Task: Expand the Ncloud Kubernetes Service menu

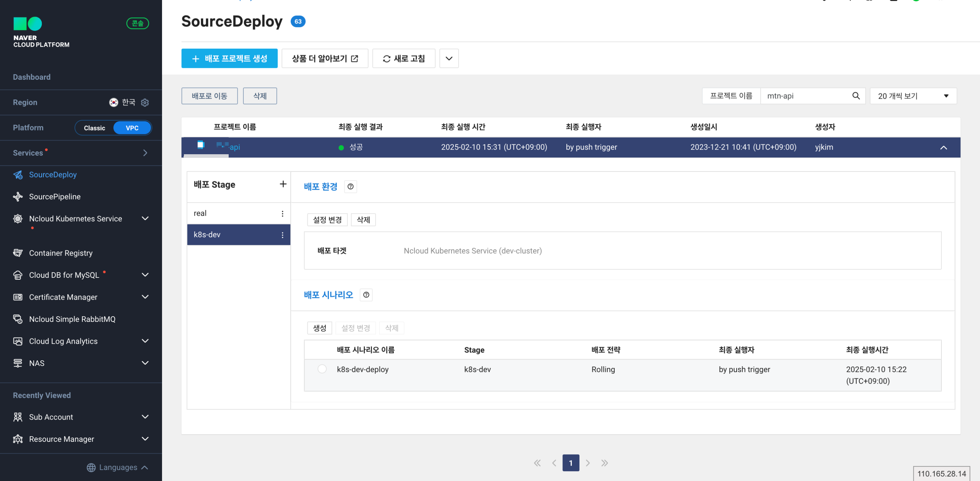Action: [x=145, y=218]
